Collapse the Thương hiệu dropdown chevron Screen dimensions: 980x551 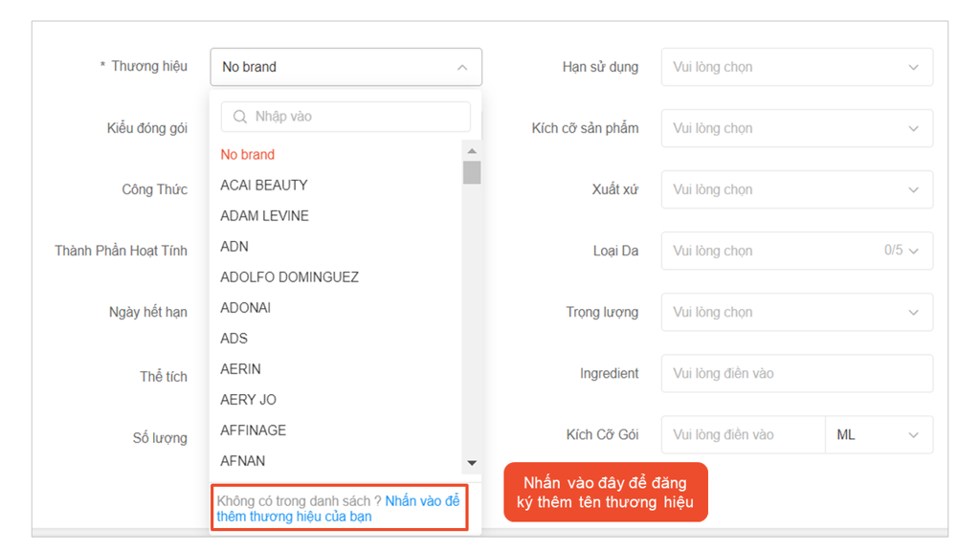[x=462, y=67]
